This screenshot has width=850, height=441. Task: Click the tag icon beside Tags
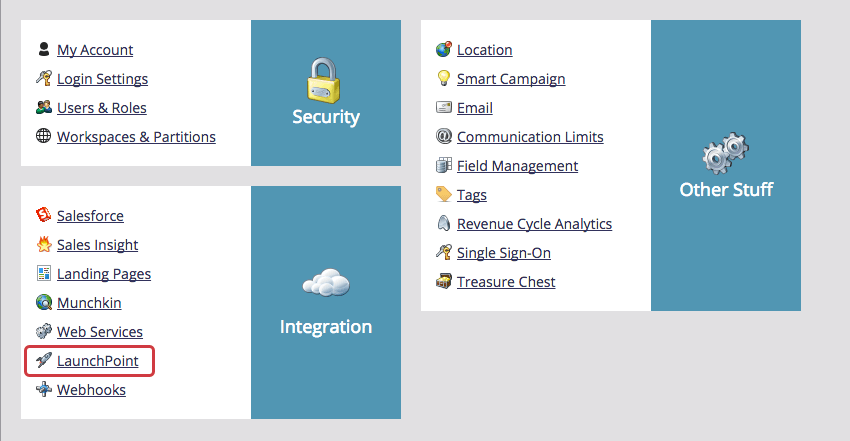[x=444, y=195]
